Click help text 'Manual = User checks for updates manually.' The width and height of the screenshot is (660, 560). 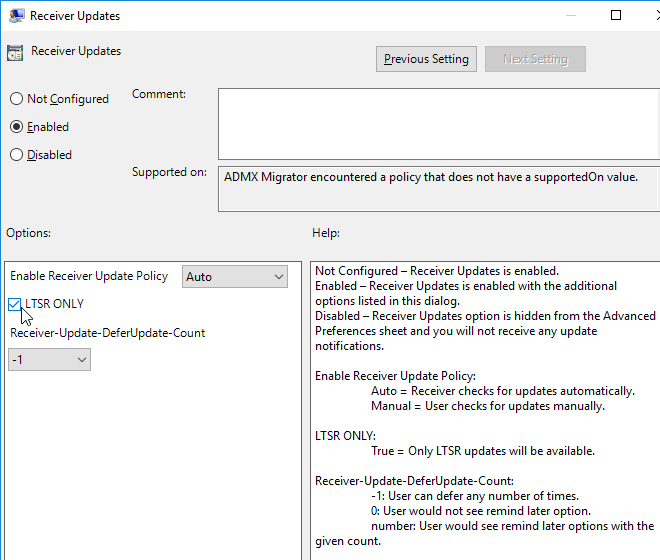coord(488,406)
